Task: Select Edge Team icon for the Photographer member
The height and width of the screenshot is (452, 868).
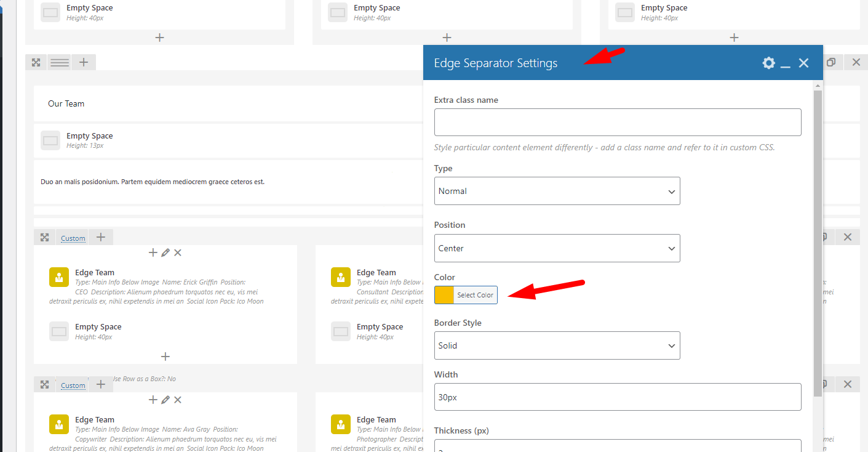Action: 341,424
